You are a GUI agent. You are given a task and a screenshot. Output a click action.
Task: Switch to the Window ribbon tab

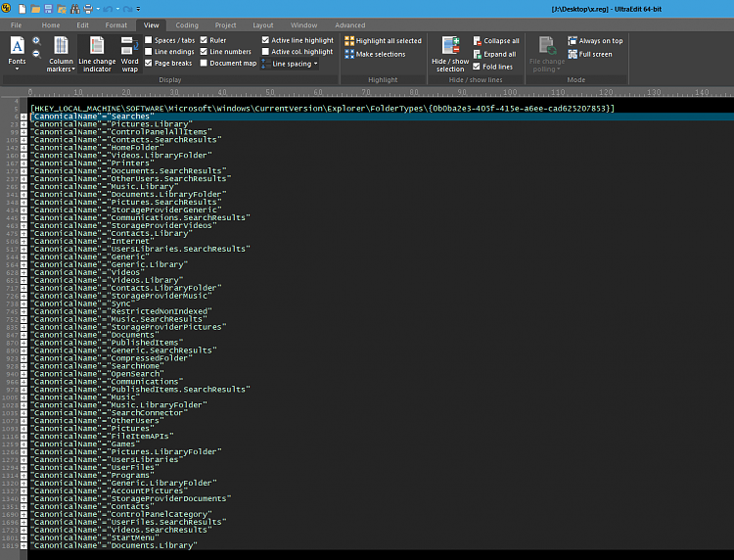(x=303, y=25)
